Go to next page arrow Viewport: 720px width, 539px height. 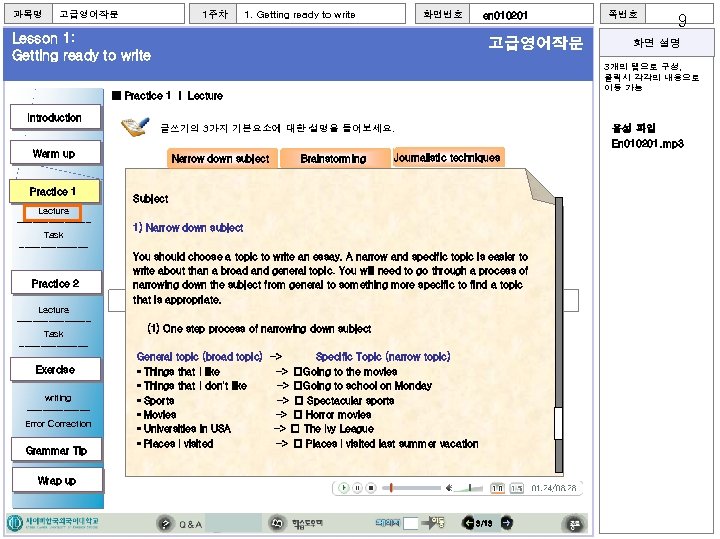point(506,522)
